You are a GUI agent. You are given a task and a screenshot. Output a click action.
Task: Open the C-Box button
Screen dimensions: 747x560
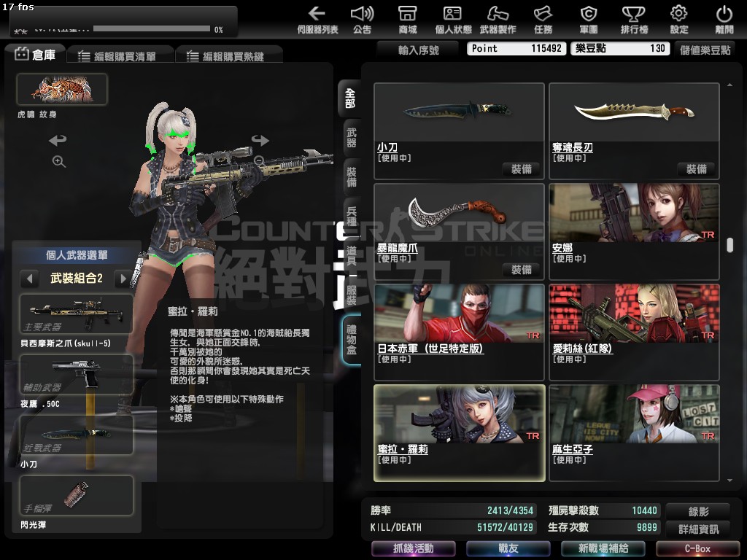point(698,548)
